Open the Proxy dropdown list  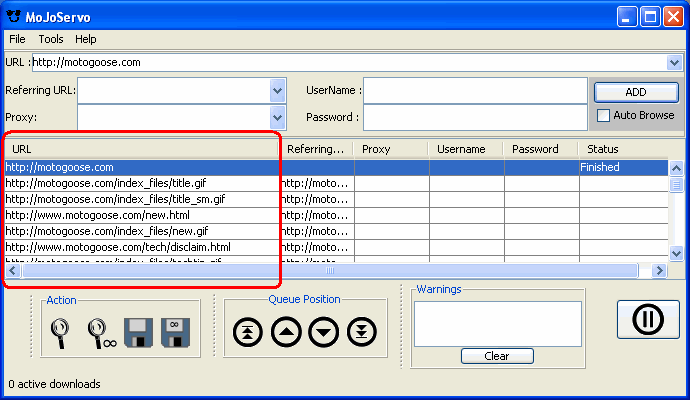click(278, 117)
